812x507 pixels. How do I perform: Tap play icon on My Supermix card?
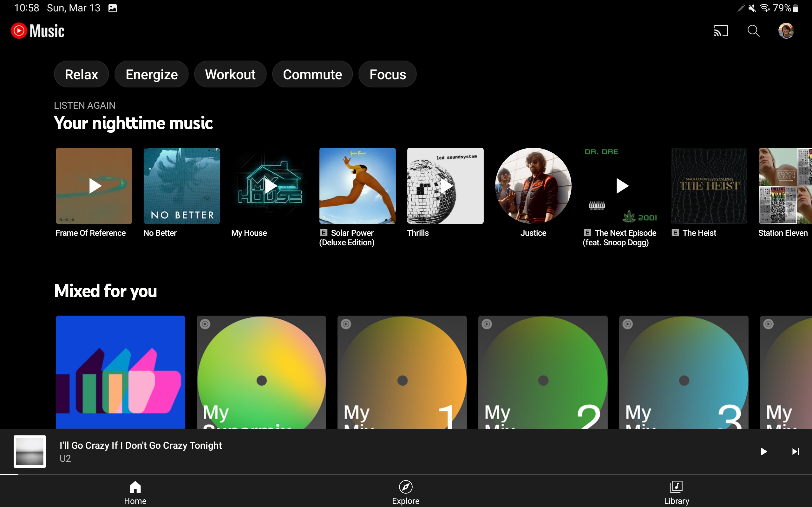(205, 324)
